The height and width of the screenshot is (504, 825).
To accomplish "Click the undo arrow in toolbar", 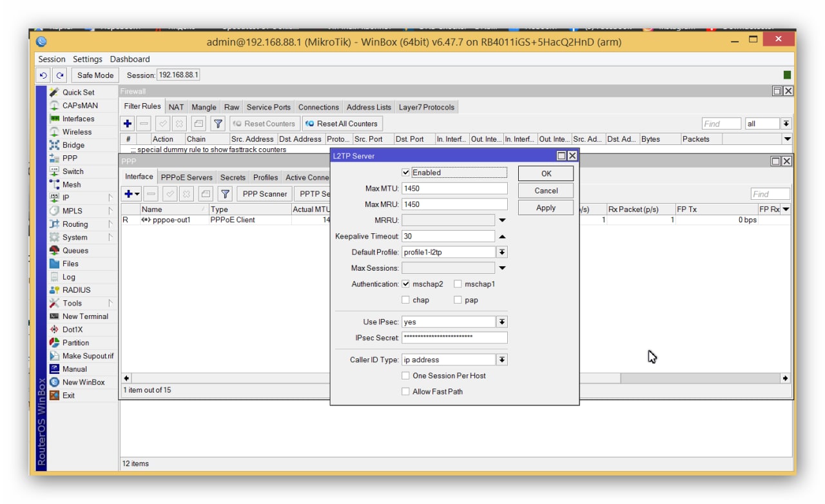I will point(44,75).
